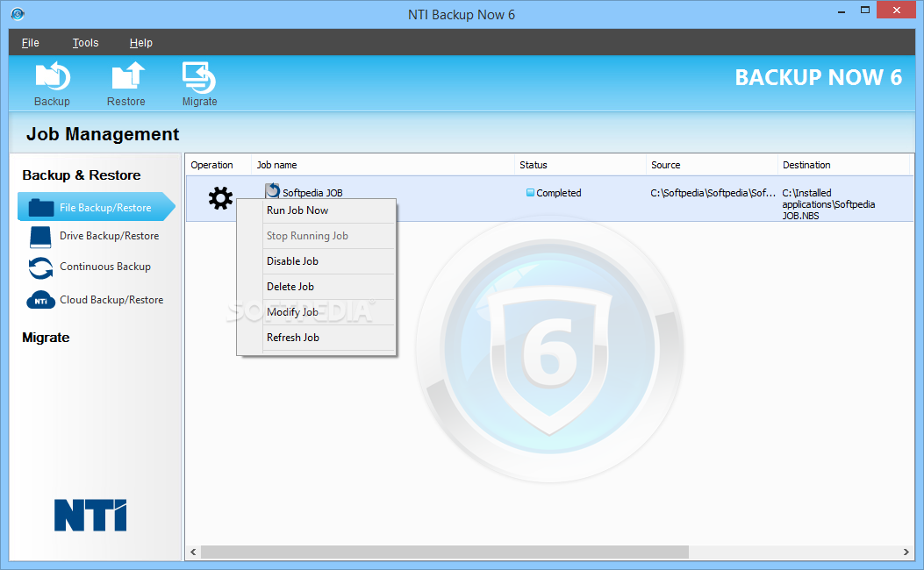Sort by the Status column header
This screenshot has height=570, width=924.
tap(580, 165)
